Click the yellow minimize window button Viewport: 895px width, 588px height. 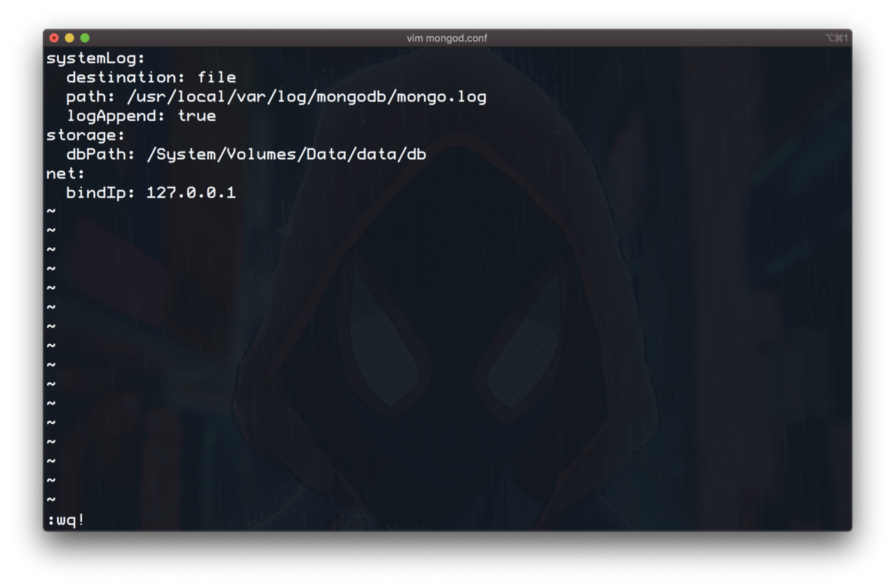pyautogui.click(x=70, y=38)
